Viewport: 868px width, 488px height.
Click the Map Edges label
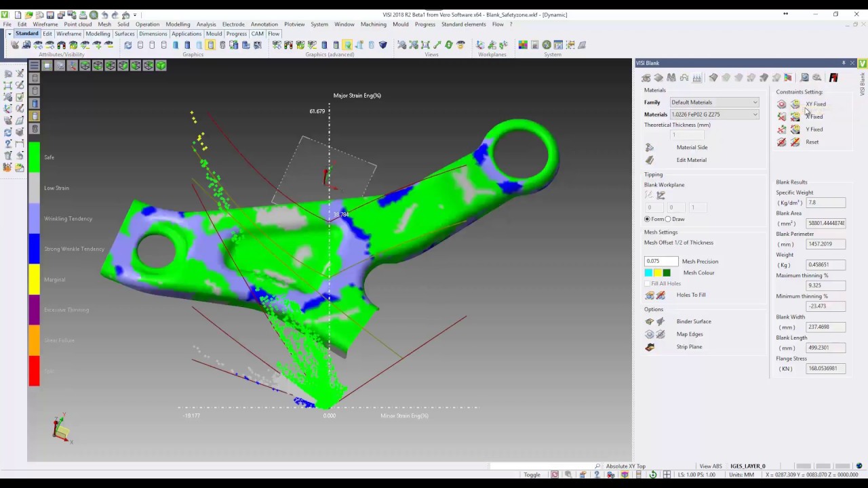[690, 334]
